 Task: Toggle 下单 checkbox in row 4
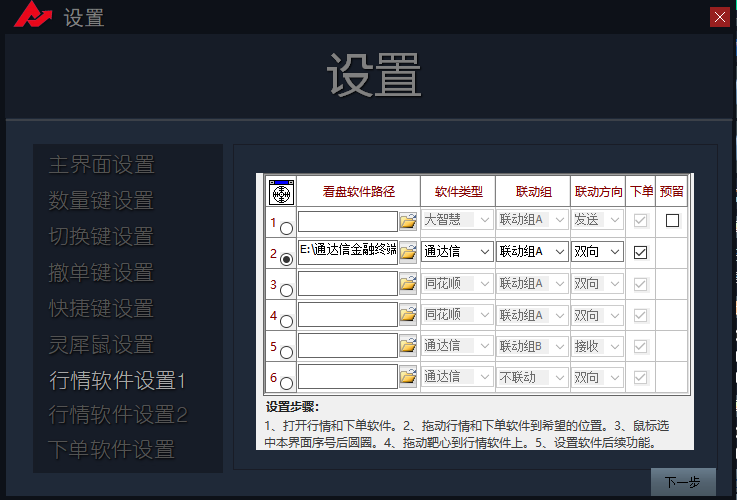(640, 315)
